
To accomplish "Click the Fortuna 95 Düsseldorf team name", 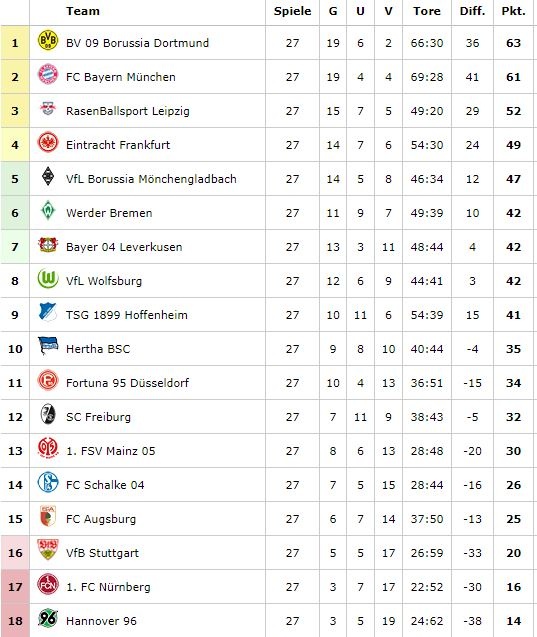I will click(x=128, y=383).
